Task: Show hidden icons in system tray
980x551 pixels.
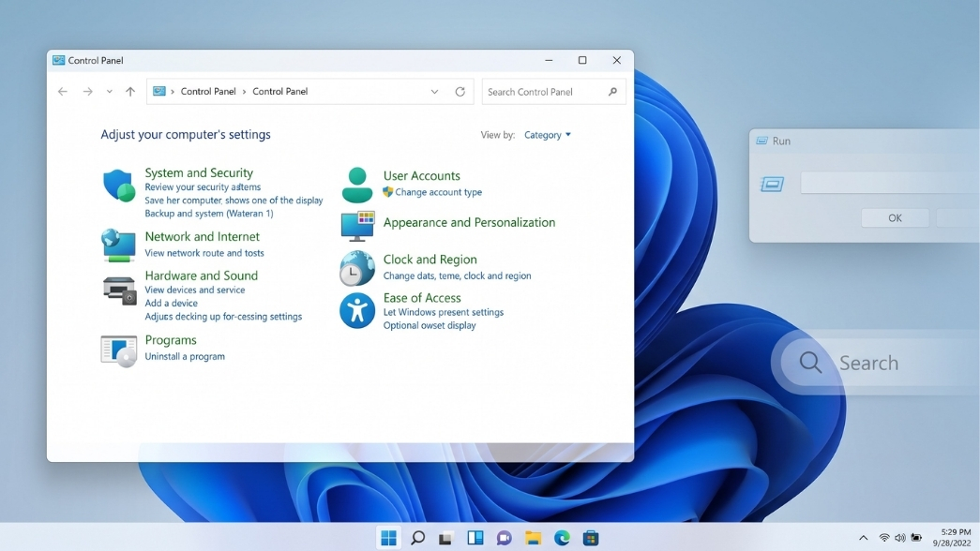Action: coord(863,538)
